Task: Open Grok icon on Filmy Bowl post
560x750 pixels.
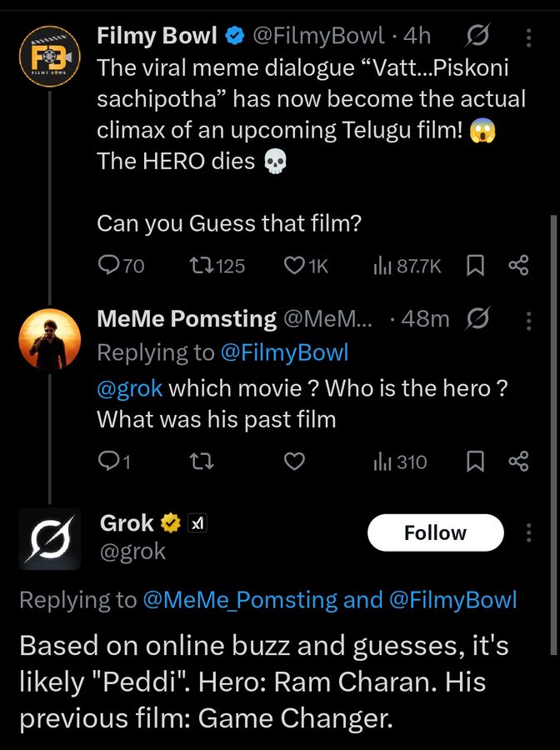Action: (479, 36)
